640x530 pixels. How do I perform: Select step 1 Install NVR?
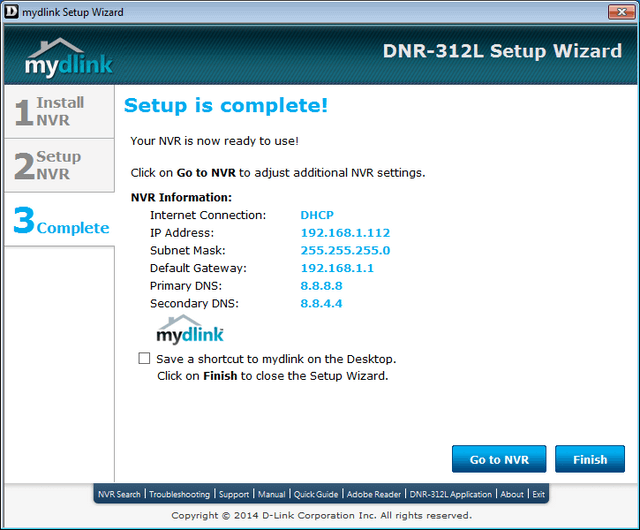(59, 111)
